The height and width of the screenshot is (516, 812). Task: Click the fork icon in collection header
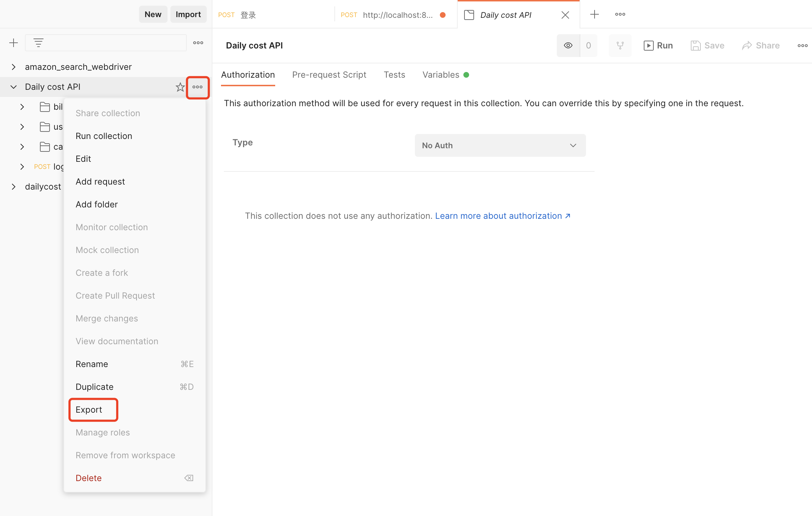click(620, 46)
